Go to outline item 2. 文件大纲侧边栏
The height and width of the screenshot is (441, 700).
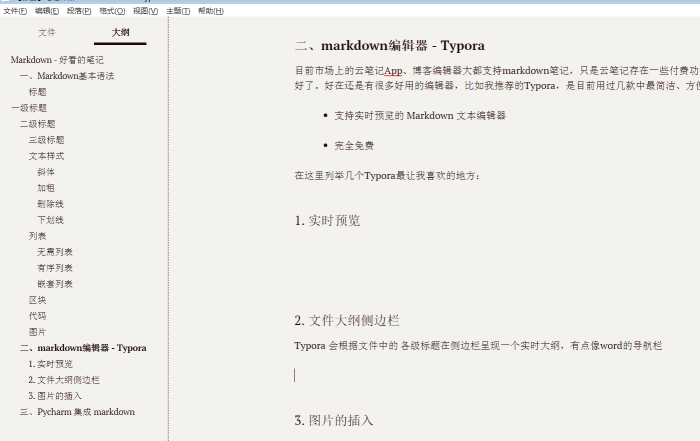pos(64,380)
